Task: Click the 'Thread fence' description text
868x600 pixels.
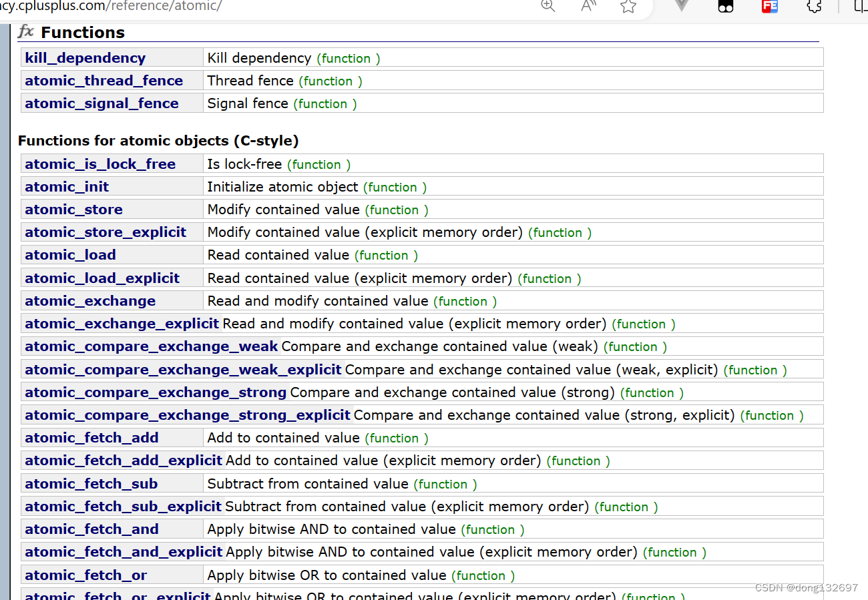Action: [250, 81]
